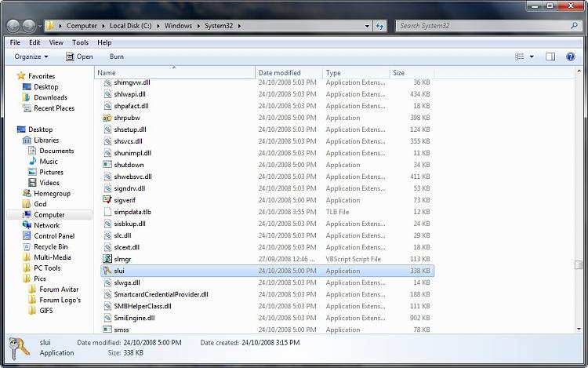Viewport: 588px width, 368px height.
Task: Open the Forum Avitar folder
Action: (59, 290)
